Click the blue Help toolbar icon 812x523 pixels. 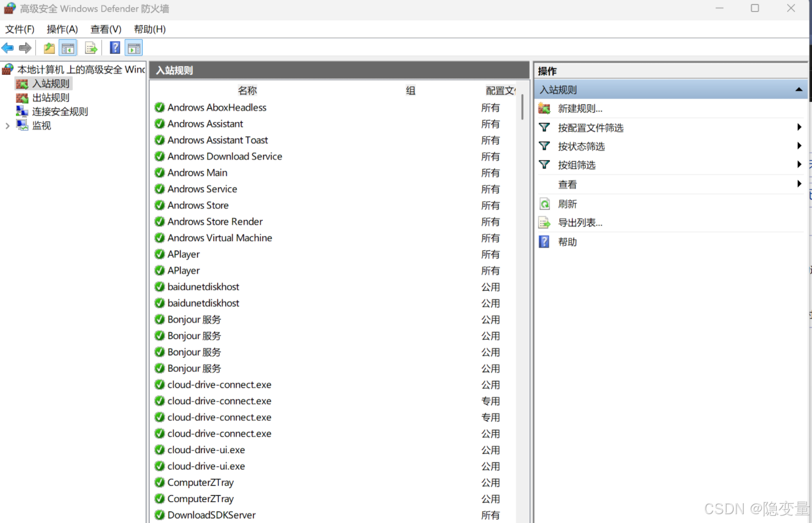point(115,48)
